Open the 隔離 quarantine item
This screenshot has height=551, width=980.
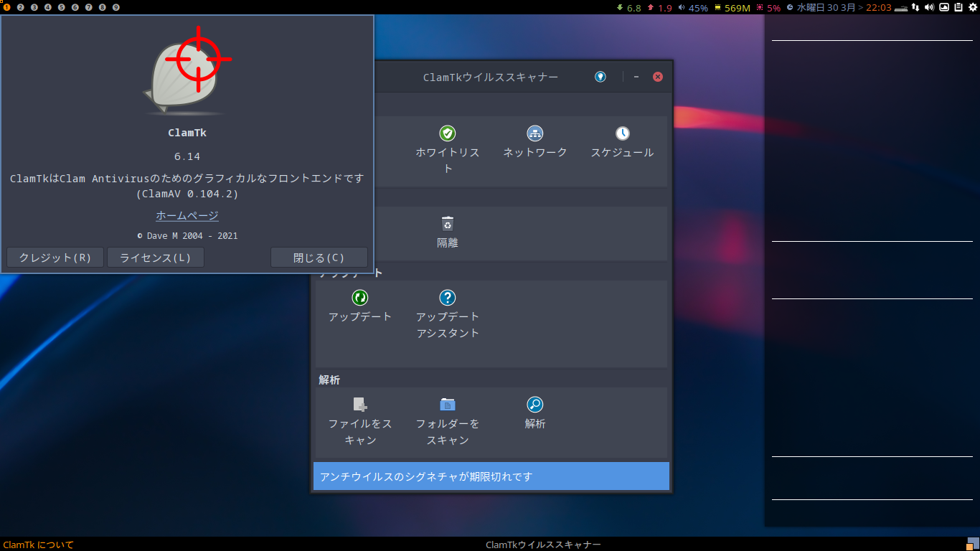(x=448, y=232)
